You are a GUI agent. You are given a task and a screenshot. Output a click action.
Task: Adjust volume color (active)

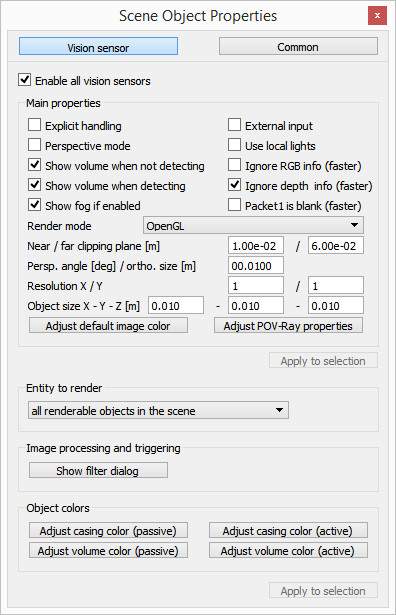[x=288, y=550]
